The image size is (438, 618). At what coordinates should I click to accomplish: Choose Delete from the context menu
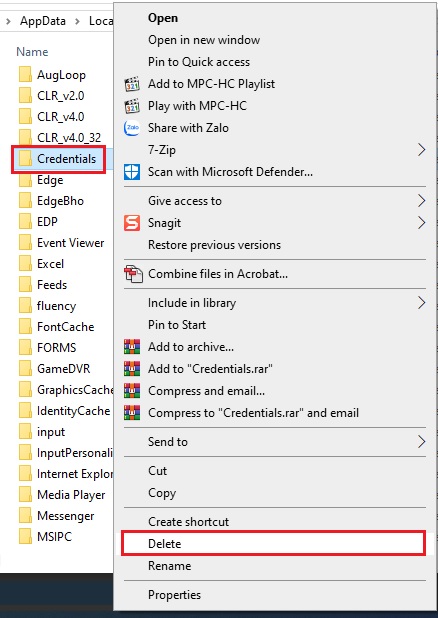pos(273,544)
